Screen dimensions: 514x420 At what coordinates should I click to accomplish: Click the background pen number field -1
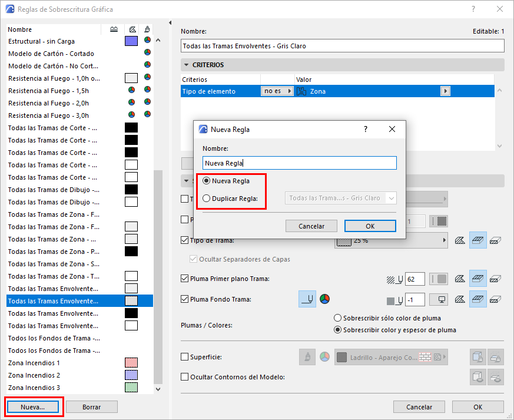415,299
